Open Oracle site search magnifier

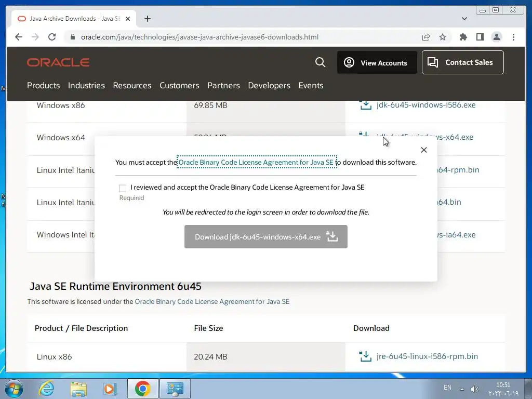[x=320, y=62]
